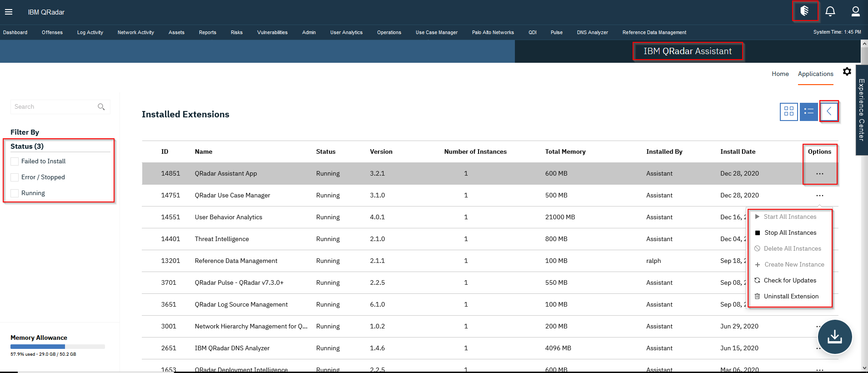Click the round download button
The width and height of the screenshot is (868, 373).
[835, 337]
